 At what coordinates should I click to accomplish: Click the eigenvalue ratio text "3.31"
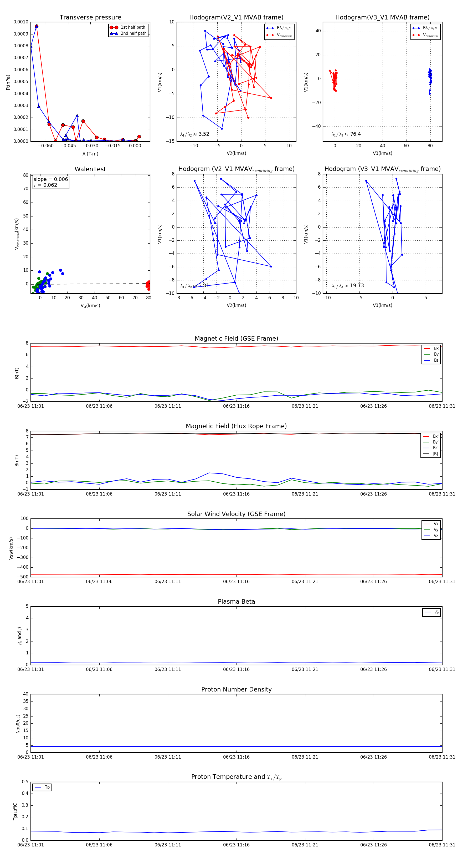204,286
